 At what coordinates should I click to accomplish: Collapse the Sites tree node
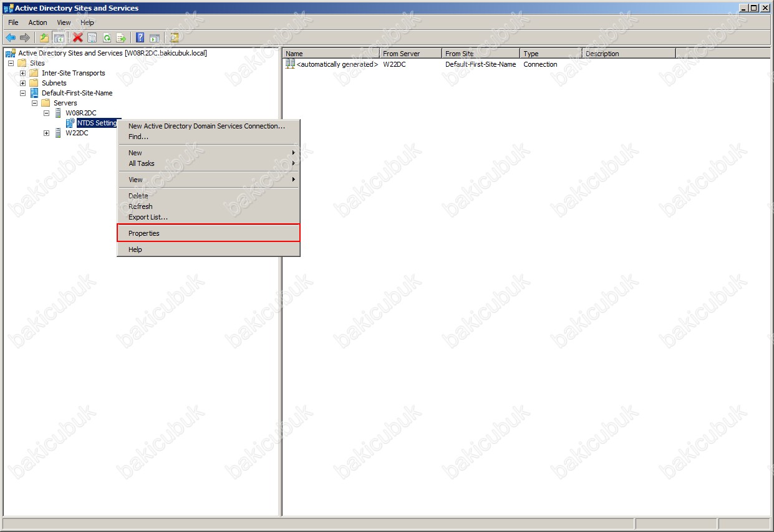tap(11, 63)
